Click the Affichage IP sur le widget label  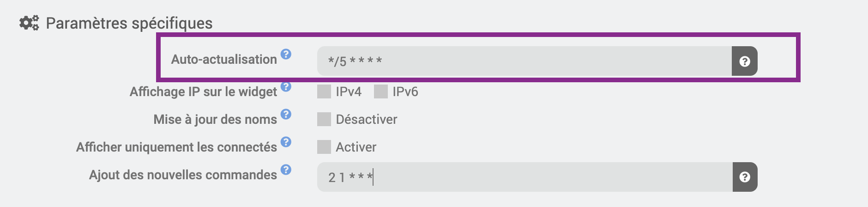click(203, 91)
